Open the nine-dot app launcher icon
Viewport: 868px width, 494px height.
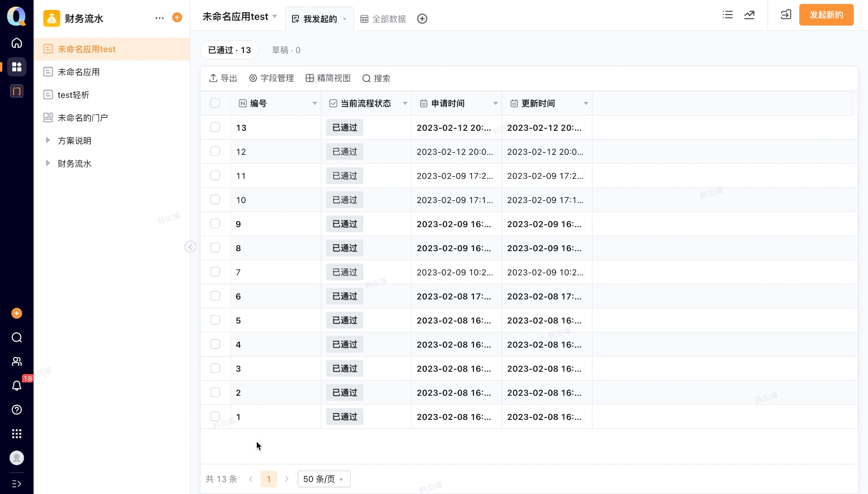click(16, 434)
